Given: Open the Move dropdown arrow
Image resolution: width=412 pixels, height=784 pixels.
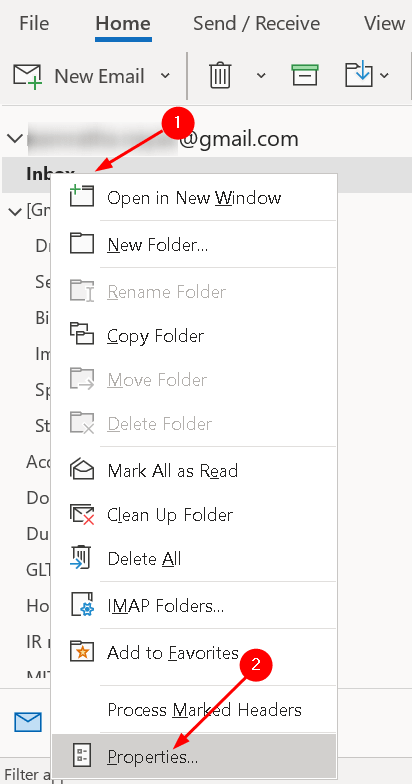Looking at the screenshot, I should click(384, 76).
